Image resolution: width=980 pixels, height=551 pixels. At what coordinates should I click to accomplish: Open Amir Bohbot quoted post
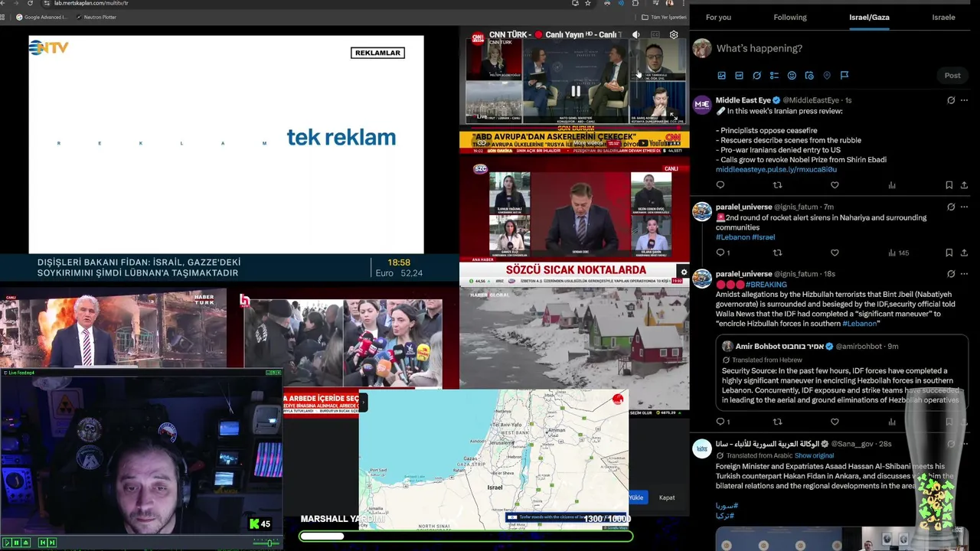[842, 372]
